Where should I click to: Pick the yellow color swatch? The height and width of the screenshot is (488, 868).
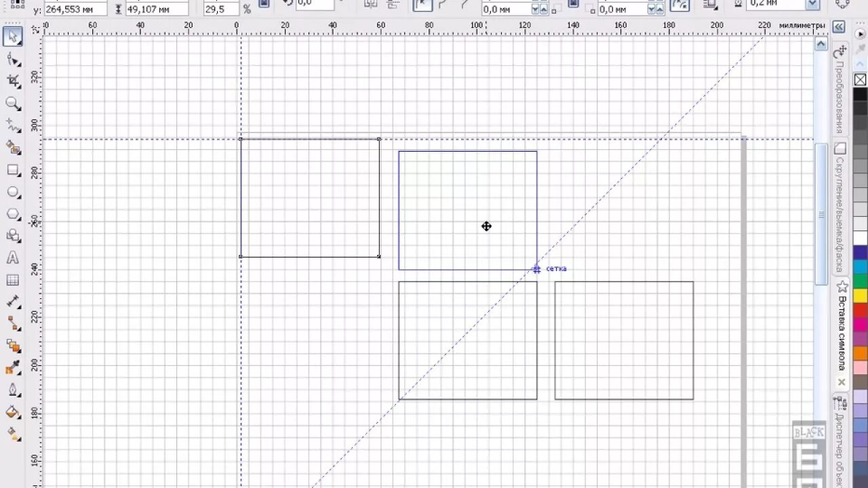pos(860,296)
